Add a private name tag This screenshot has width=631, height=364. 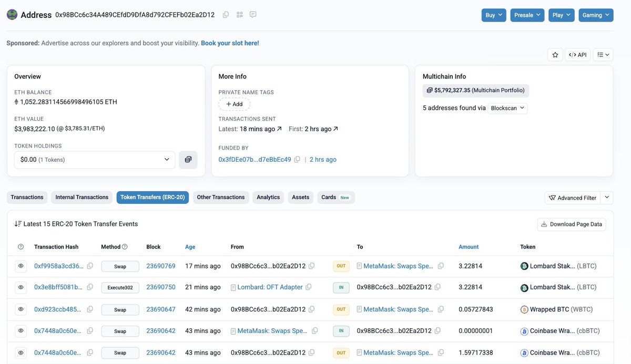coord(234,104)
